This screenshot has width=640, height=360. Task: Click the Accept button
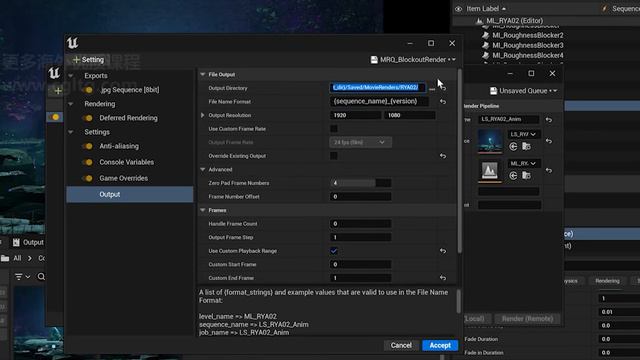(440, 345)
